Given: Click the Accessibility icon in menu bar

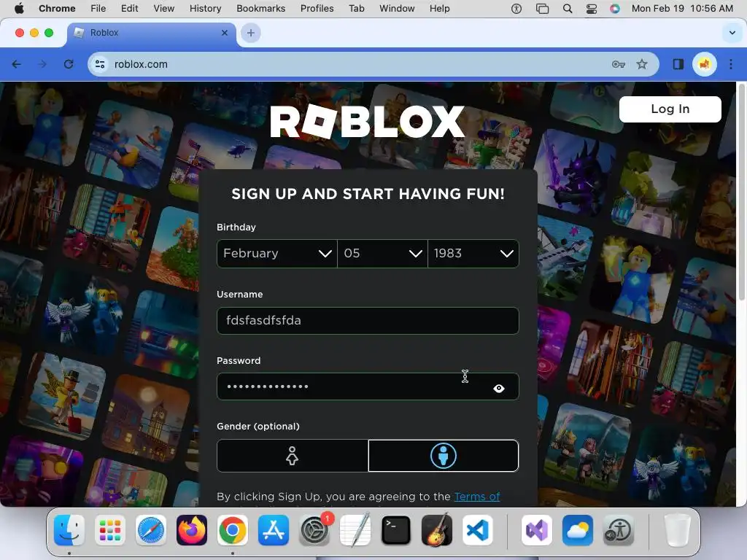Looking at the screenshot, I should point(516,8).
